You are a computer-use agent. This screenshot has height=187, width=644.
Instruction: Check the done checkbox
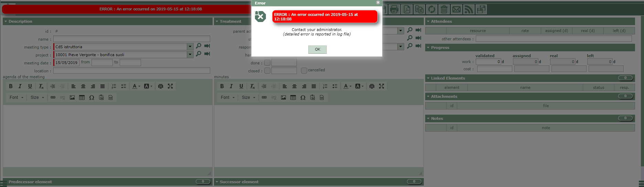(267, 63)
